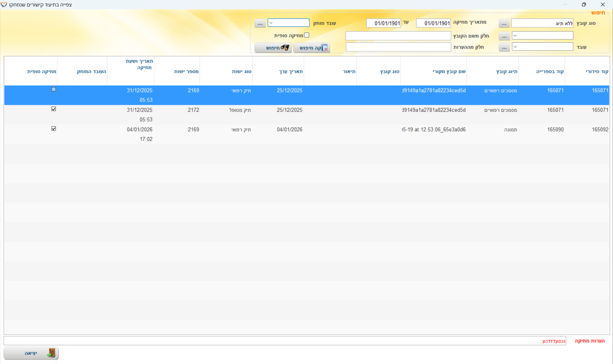Expand the deleting employee dropdown

[271, 23]
